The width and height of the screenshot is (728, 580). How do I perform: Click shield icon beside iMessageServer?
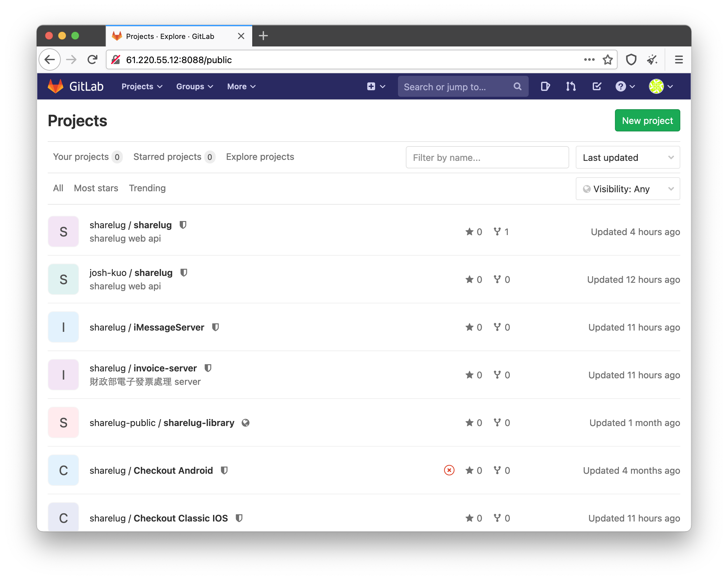[x=215, y=327]
